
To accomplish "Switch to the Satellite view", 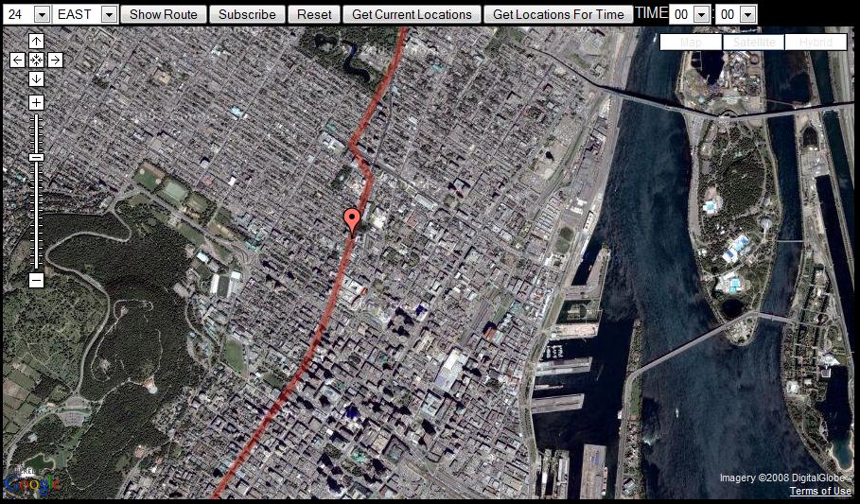I will click(x=754, y=43).
